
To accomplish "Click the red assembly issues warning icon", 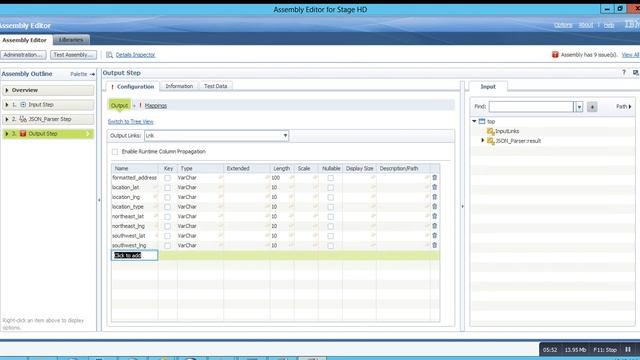I will point(555,55).
